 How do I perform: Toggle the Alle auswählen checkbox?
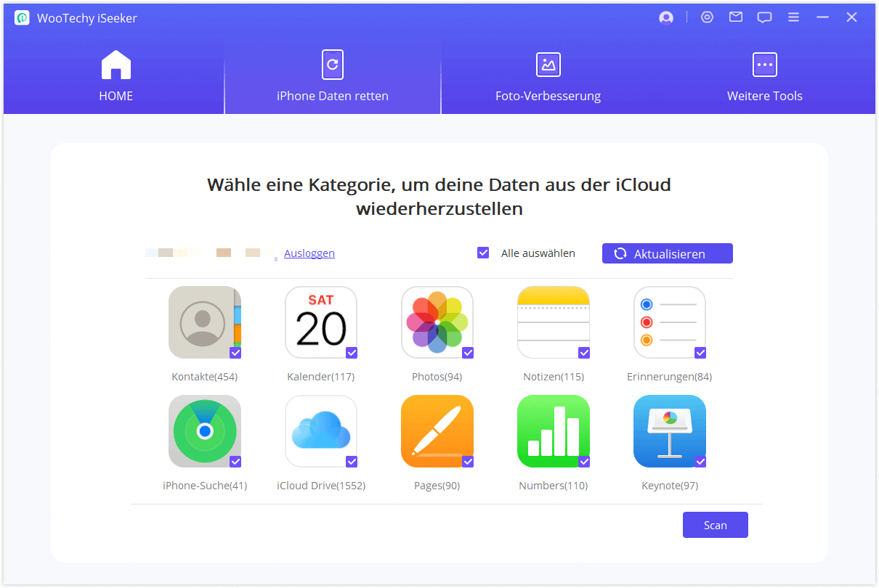pyautogui.click(x=483, y=253)
